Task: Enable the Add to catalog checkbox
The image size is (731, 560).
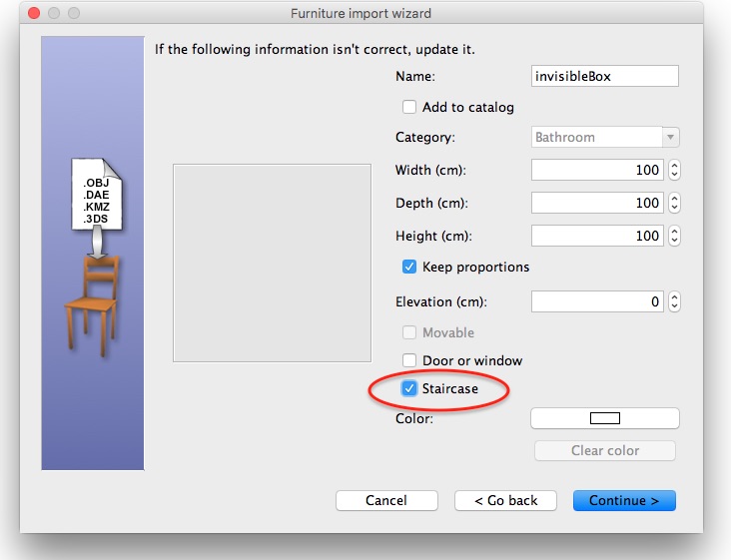Action: pyautogui.click(x=409, y=107)
